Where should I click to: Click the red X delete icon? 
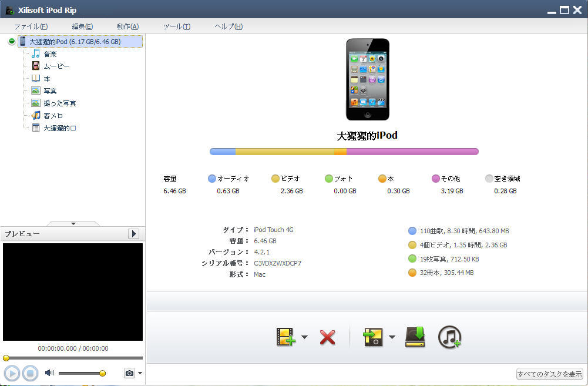pyautogui.click(x=327, y=337)
